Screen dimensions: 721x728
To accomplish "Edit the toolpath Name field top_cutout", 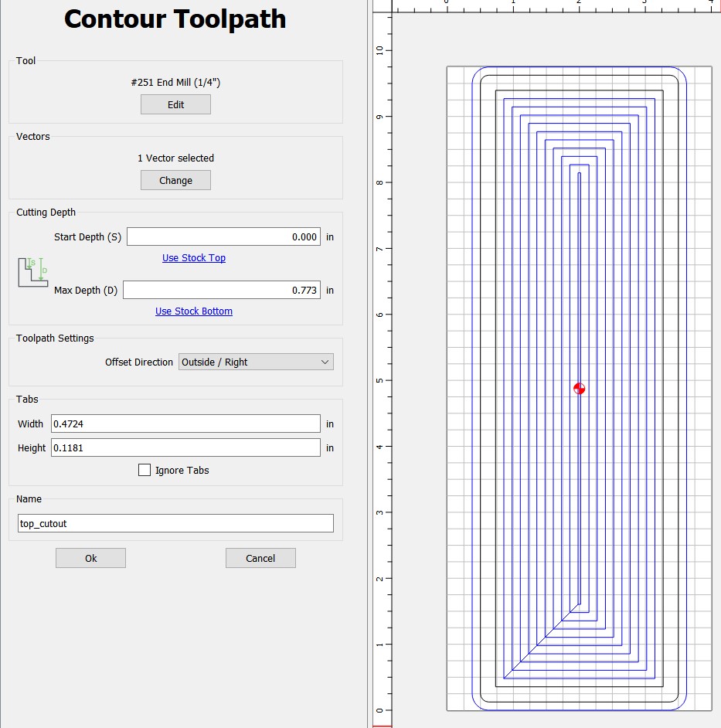I will (175, 523).
